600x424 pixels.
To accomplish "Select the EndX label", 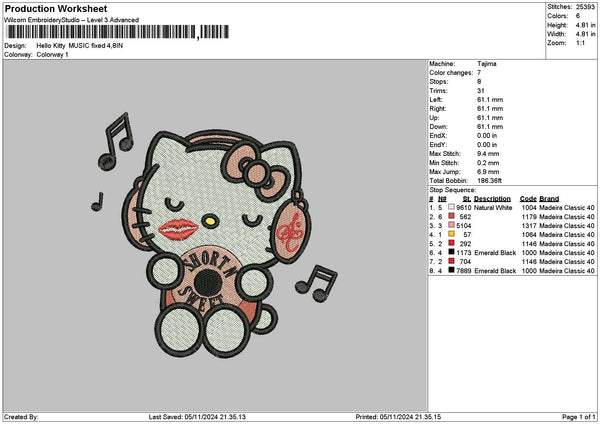I will [438, 136].
